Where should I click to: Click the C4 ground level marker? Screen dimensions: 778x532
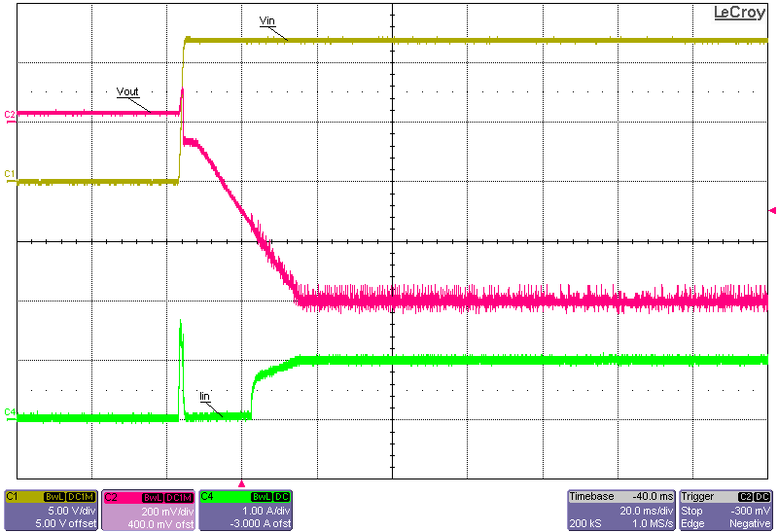(10, 414)
